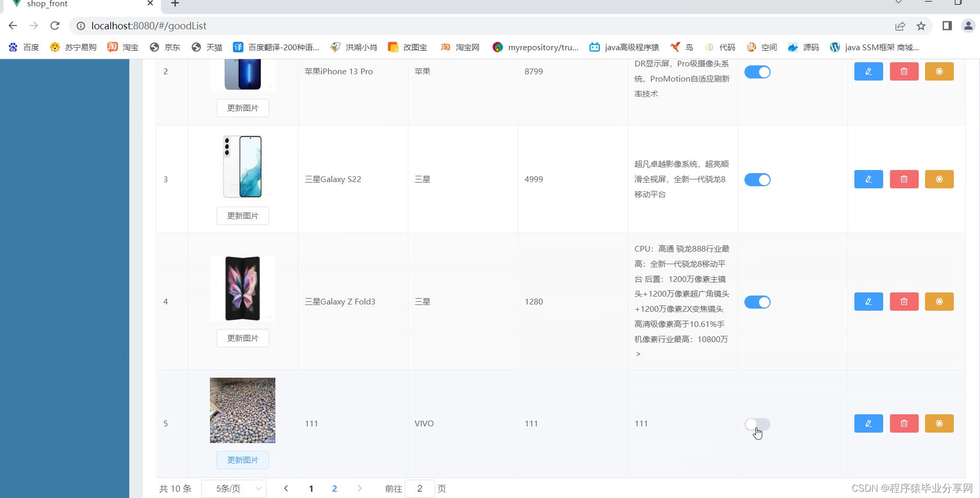Click orange action button for VIVO 111 row
The image size is (980, 498).
point(939,424)
